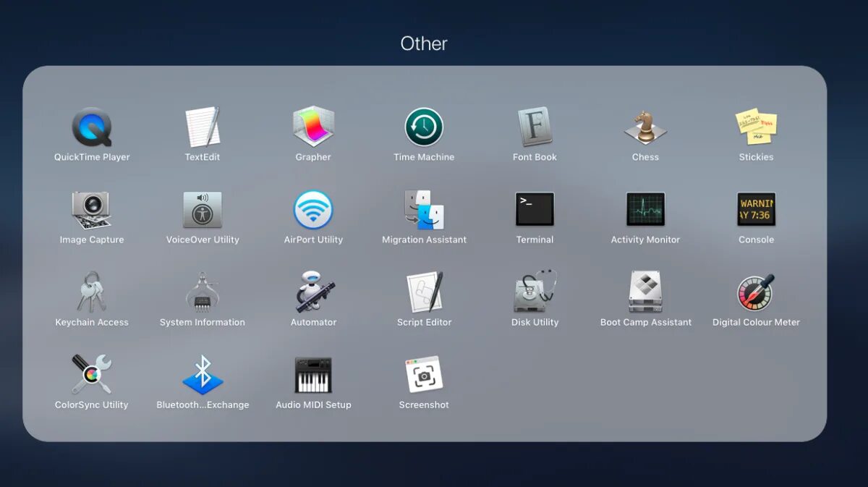Start the Chess app

tap(645, 127)
